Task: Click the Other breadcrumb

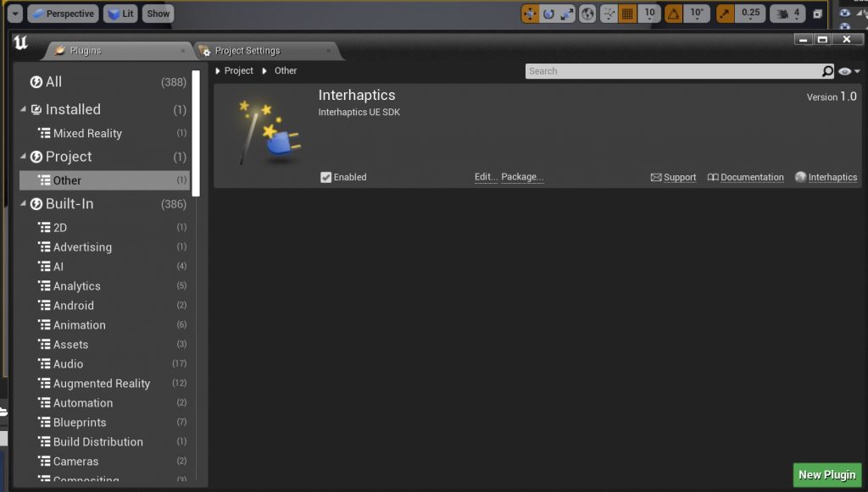Action: pyautogui.click(x=286, y=71)
